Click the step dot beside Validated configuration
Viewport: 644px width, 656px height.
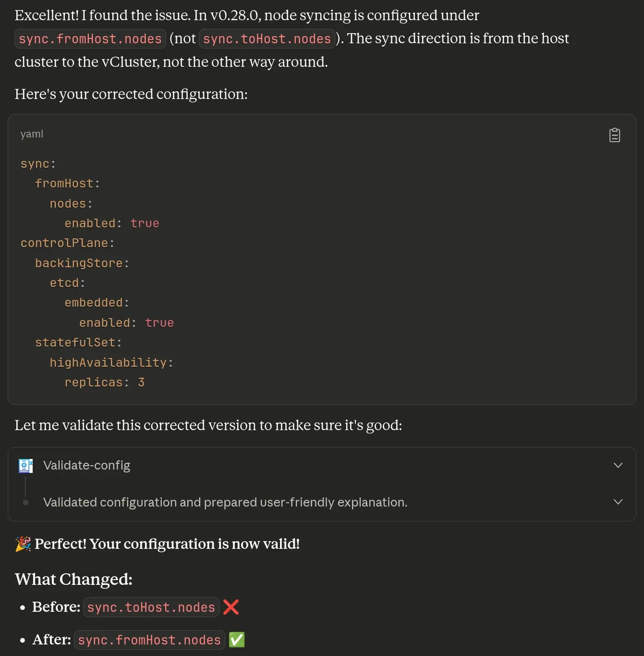click(x=26, y=503)
